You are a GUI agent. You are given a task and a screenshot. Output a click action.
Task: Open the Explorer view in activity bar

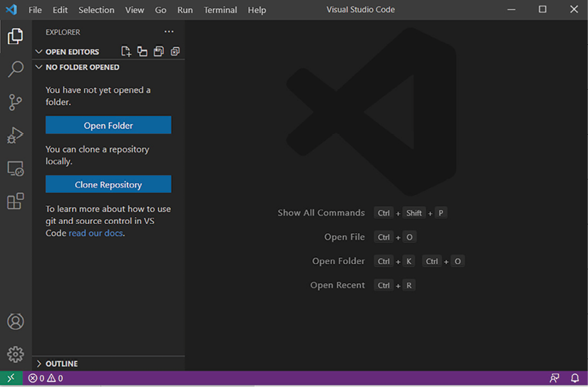click(x=16, y=36)
